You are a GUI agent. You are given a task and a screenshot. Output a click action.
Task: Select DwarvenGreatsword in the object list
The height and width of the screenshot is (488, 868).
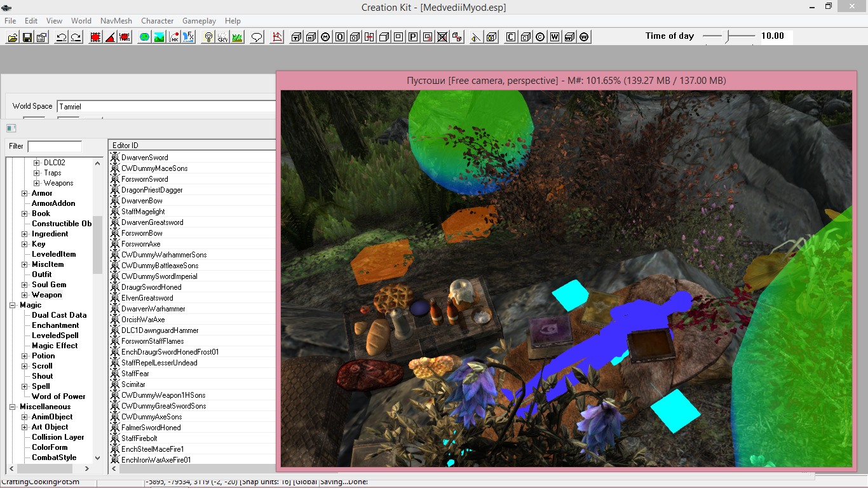(153, 222)
